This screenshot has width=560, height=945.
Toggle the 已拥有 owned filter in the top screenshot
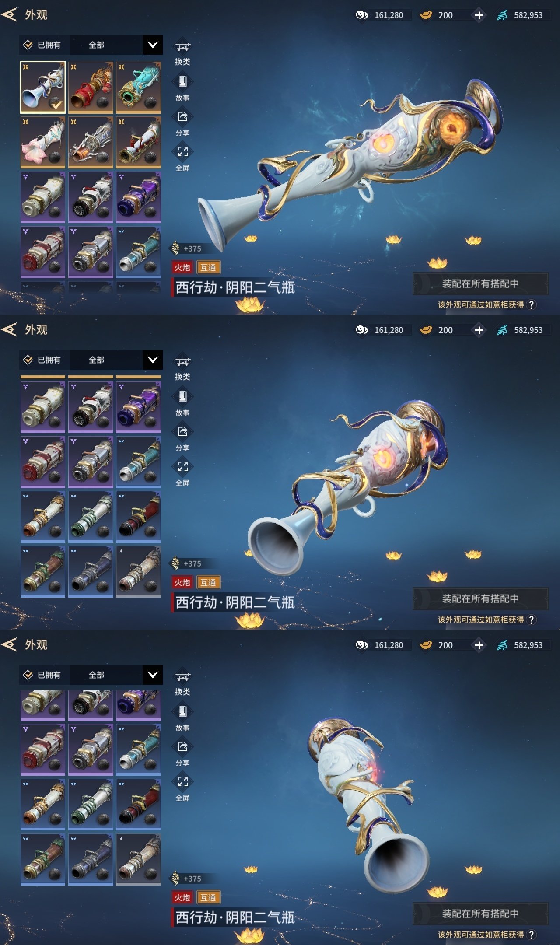pos(42,45)
